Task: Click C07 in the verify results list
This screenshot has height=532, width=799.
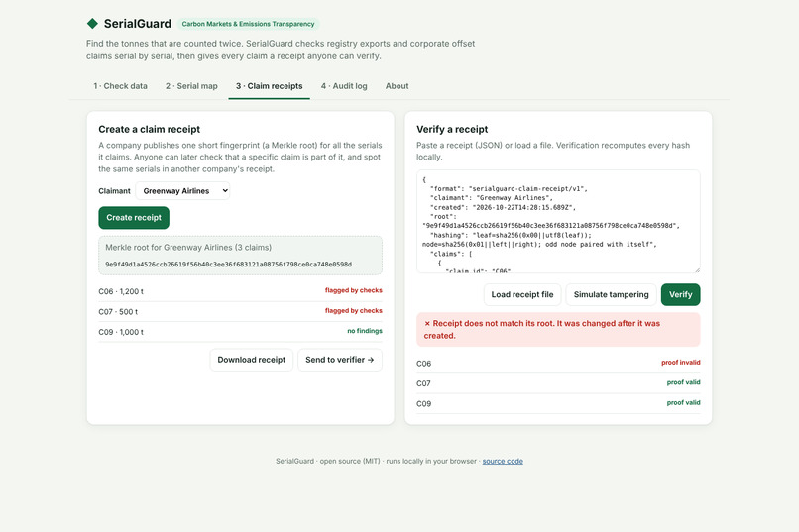Action: [423, 383]
